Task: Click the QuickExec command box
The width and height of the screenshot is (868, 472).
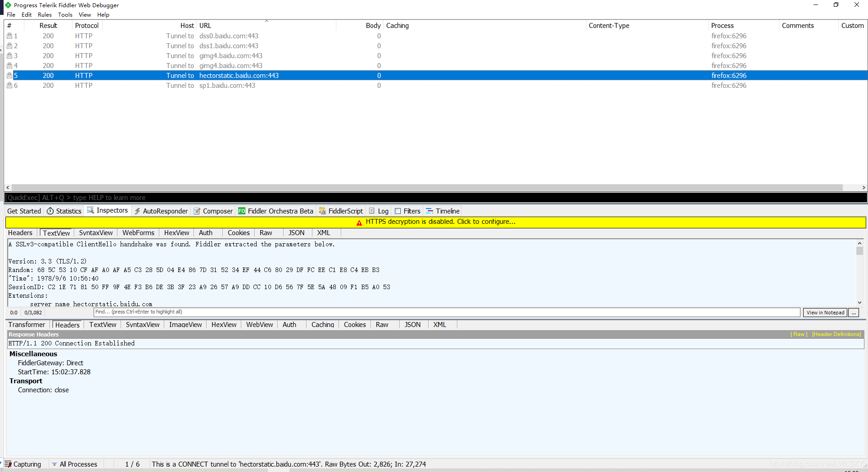Action: tap(435, 198)
